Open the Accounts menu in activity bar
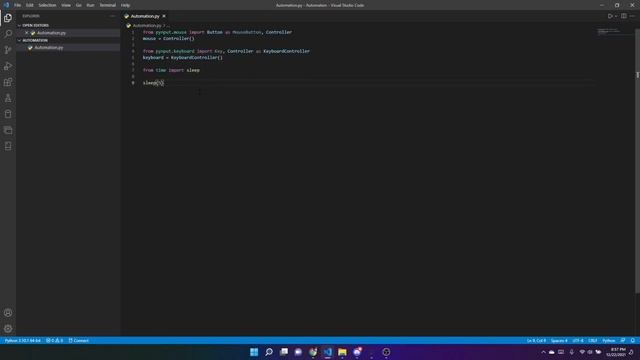 point(8,313)
